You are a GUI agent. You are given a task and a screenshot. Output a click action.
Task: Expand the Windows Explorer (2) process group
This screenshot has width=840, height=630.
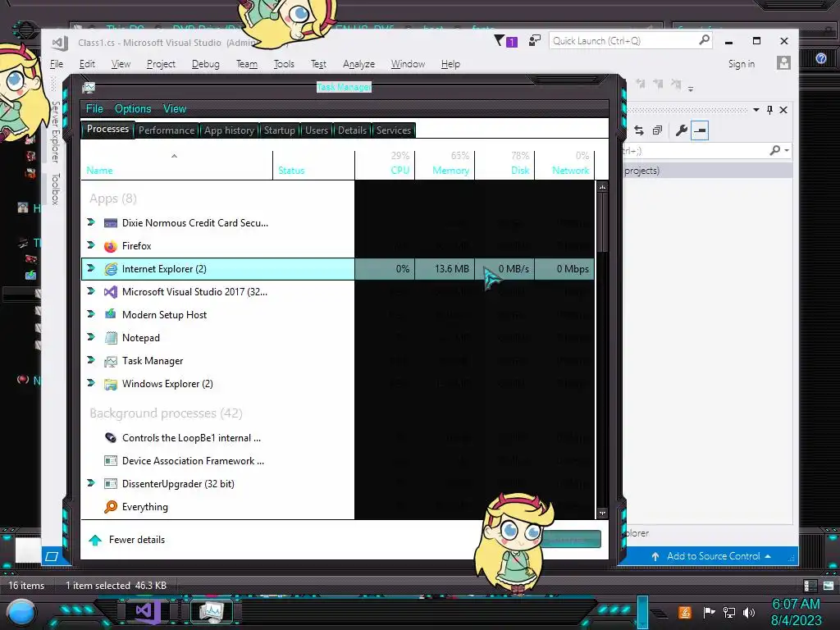pyautogui.click(x=91, y=384)
